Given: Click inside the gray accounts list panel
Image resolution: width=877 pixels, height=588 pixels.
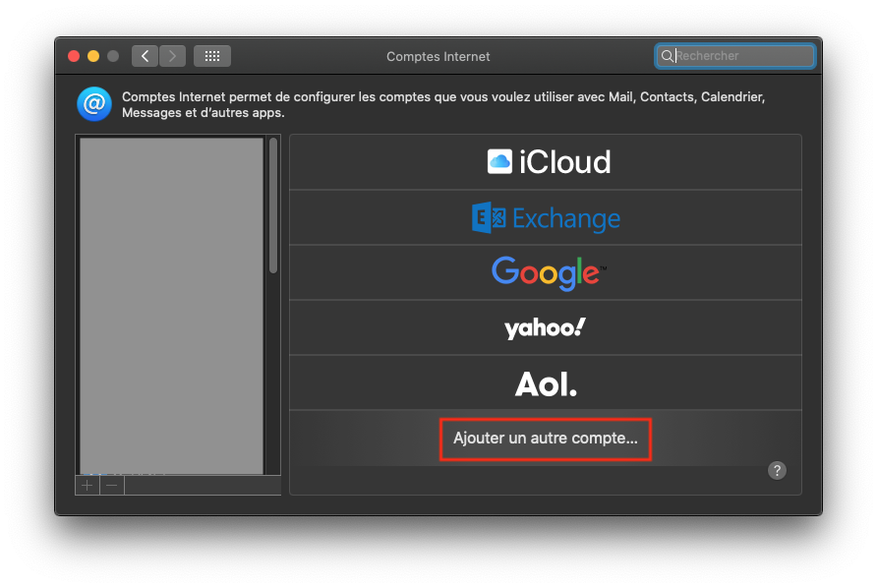Looking at the screenshot, I should pos(171,305).
